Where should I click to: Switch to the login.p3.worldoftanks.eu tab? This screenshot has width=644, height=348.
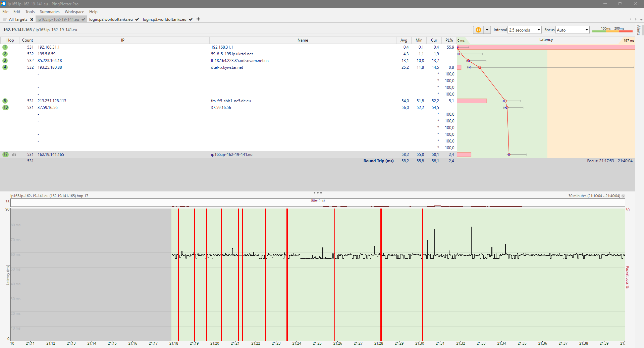tap(164, 19)
